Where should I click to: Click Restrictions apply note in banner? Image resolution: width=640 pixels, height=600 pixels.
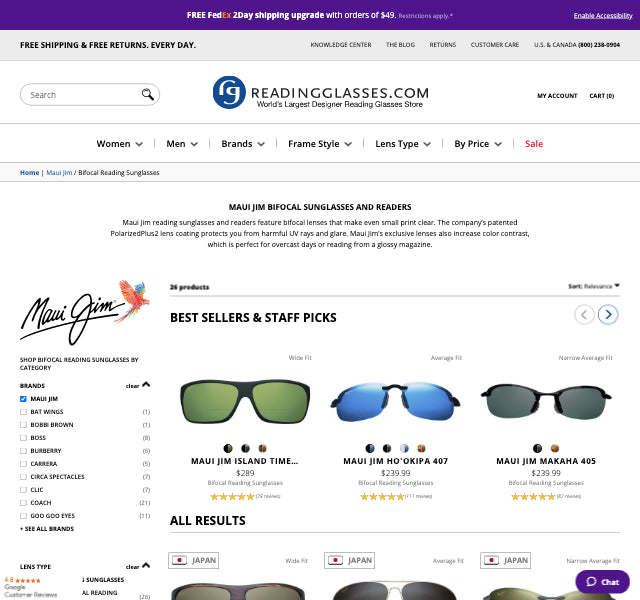coord(426,16)
